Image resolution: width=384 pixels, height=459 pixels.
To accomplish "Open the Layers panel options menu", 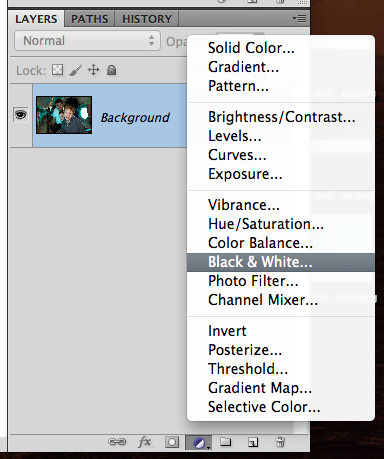I will [x=299, y=19].
